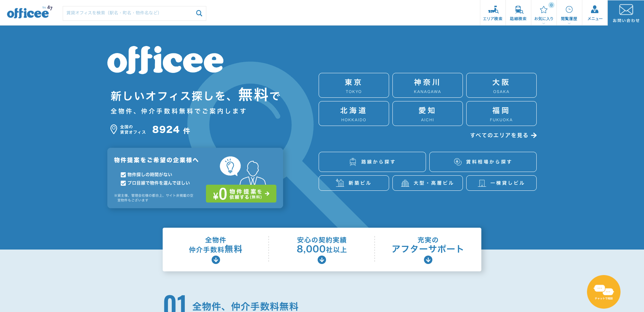This screenshot has height=312, width=644.
Task: Open the orange chat consultation bubble
Action: [x=603, y=292]
